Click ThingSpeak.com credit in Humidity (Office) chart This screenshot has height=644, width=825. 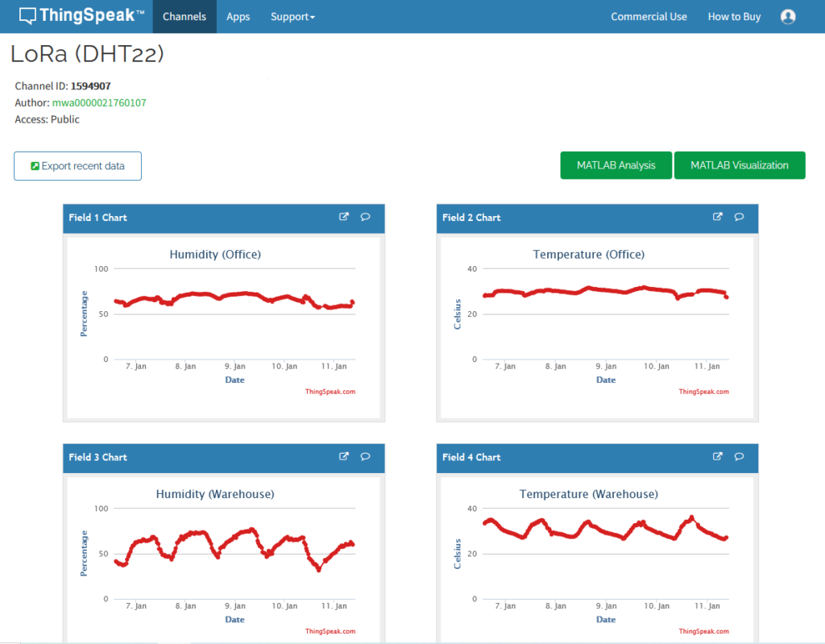[x=330, y=392]
